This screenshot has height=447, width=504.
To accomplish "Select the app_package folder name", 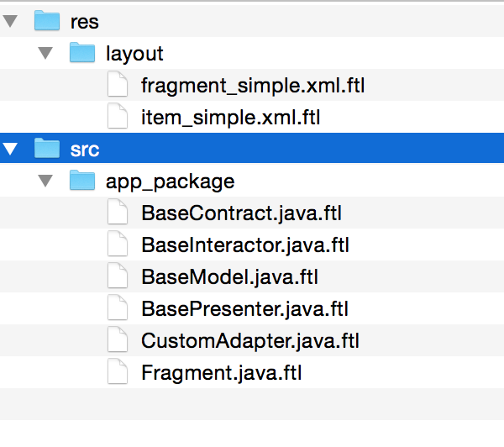I will (x=170, y=181).
